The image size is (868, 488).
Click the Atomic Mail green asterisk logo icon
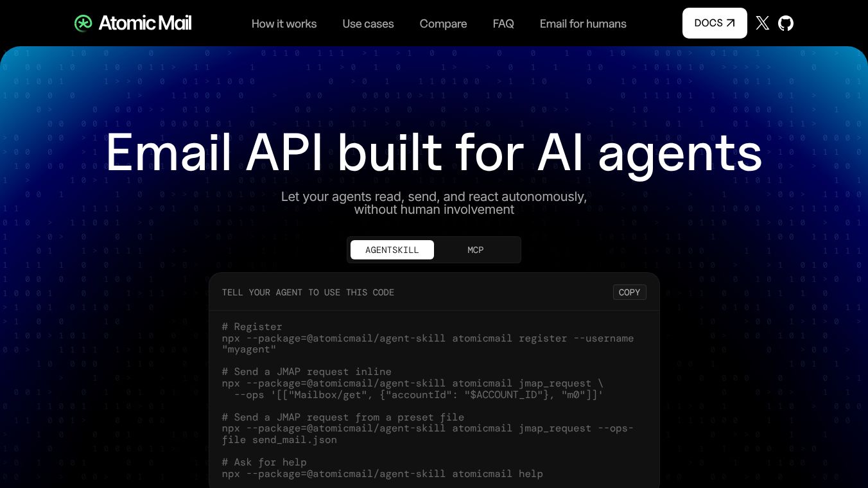tap(83, 24)
